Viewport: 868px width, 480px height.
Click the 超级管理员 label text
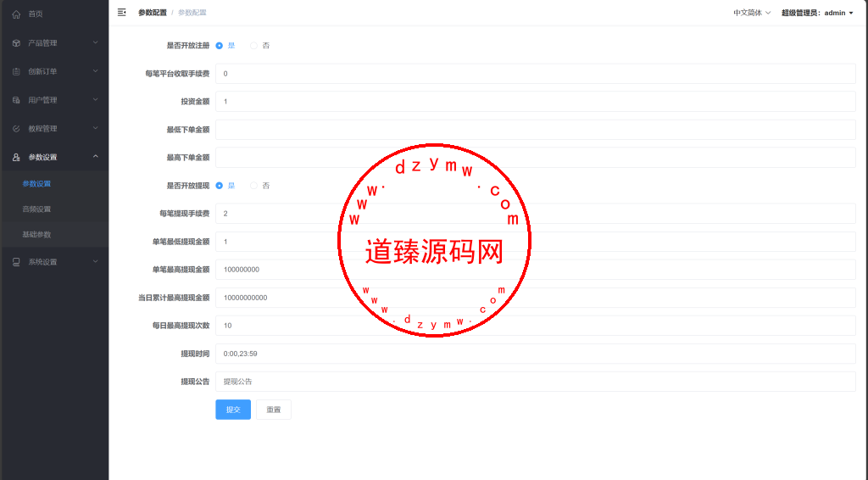click(800, 13)
